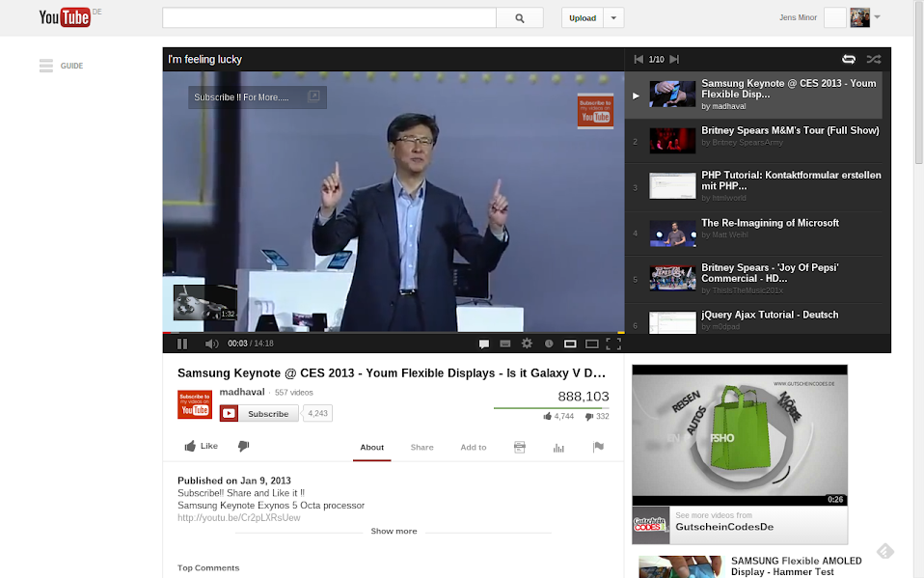924x578 pixels.
Task: Click the in-video thumbnail annotation 1:32
Action: coord(205,303)
